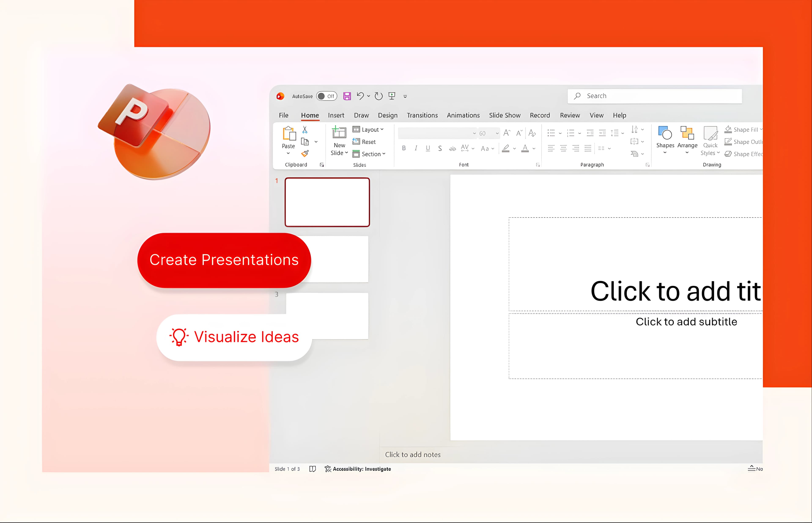Open the Shapes gallery
This screenshot has width=812, height=523.
(x=665, y=140)
